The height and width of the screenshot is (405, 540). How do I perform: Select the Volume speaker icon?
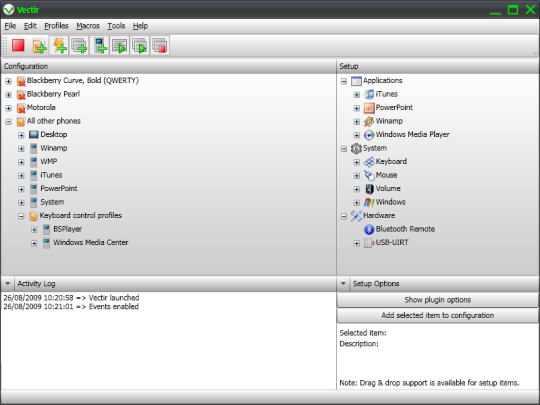(x=369, y=189)
